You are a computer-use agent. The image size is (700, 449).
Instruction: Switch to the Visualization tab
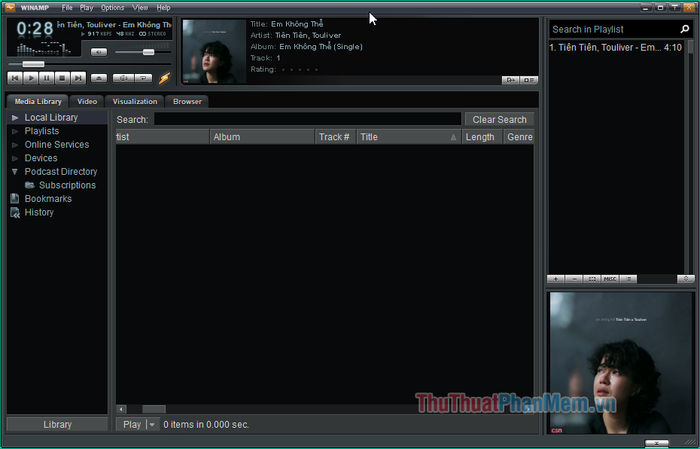[135, 101]
